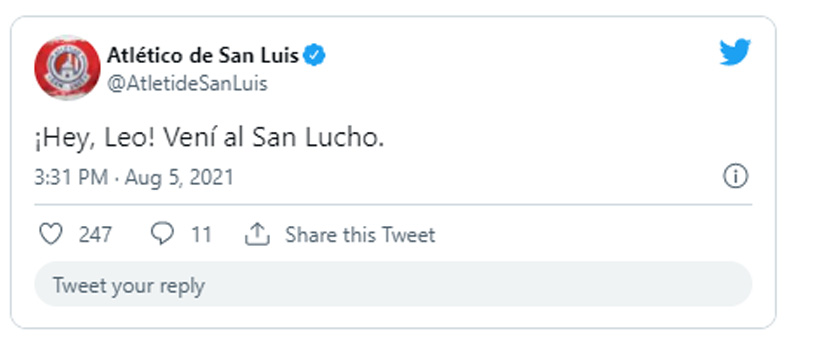Click the reply speech bubble icon

162,234
